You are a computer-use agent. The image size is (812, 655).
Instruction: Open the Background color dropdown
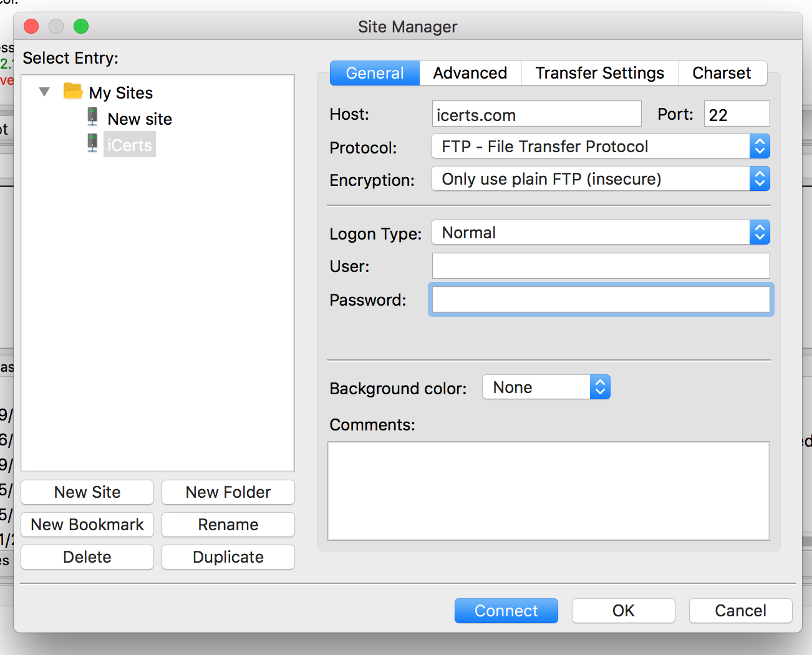tap(546, 387)
